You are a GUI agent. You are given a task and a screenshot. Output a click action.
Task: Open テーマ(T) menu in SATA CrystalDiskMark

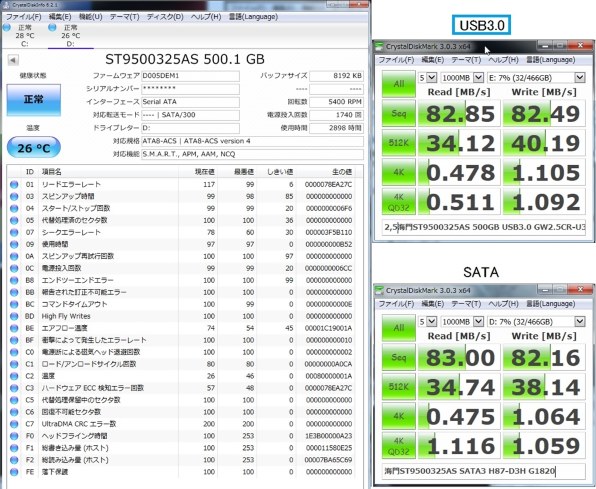pos(466,304)
